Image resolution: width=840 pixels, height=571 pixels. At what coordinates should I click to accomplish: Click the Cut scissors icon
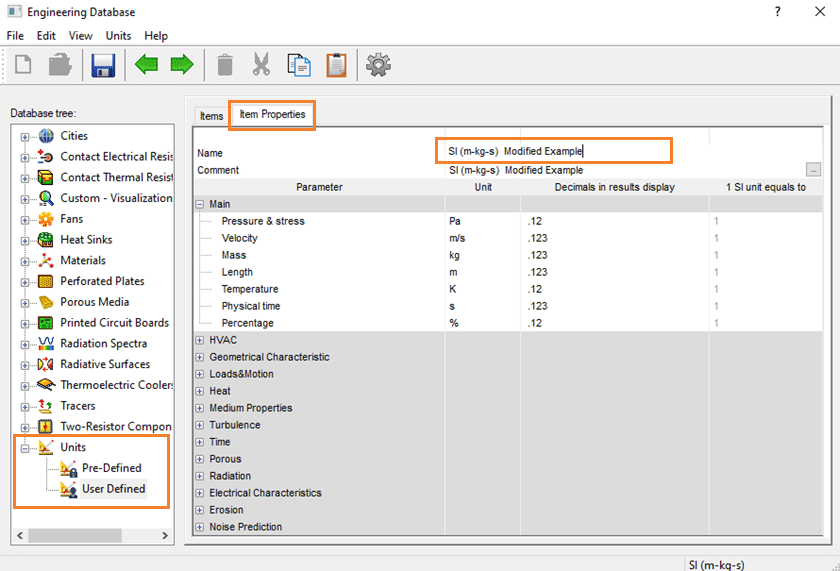click(x=261, y=65)
